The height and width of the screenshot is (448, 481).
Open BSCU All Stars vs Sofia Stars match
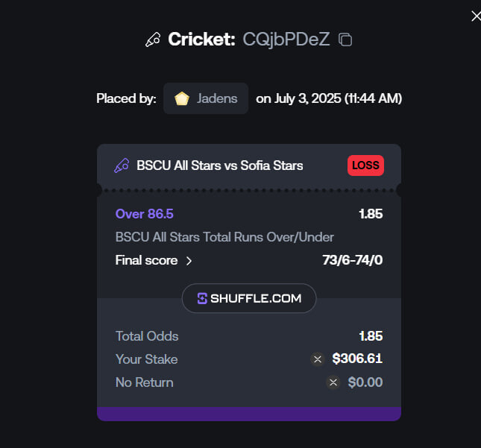tap(220, 165)
